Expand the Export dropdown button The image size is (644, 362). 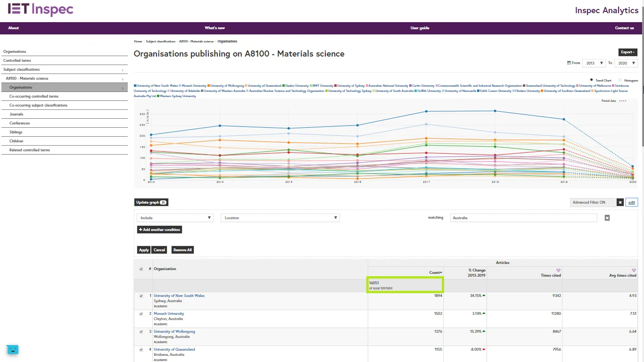click(627, 52)
